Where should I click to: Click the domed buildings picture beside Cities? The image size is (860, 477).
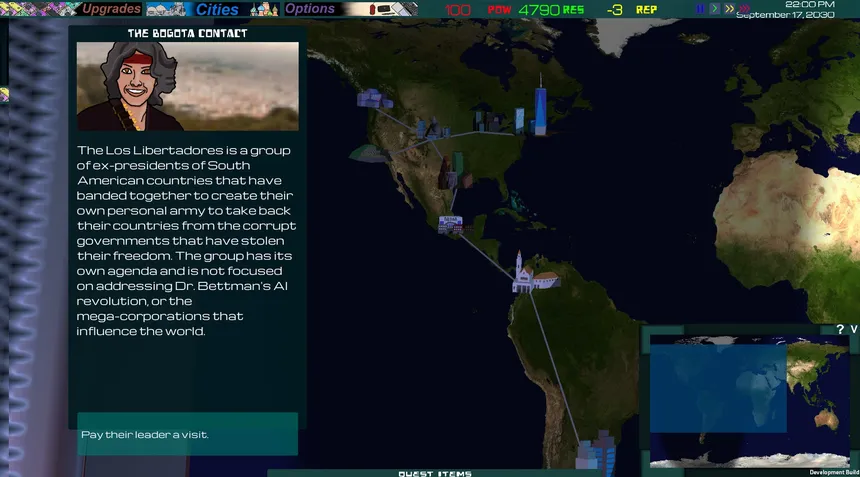tap(166, 9)
